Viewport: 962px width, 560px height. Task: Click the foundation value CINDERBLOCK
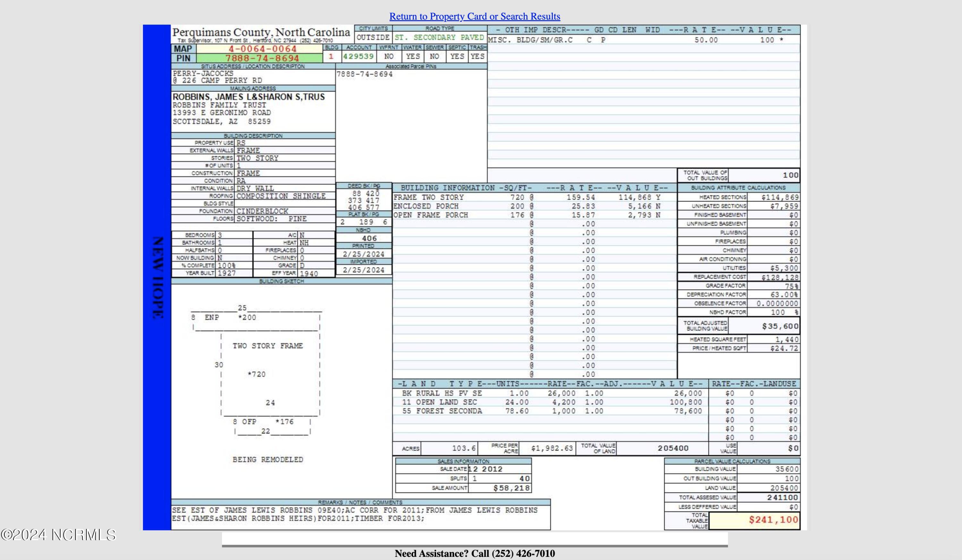(x=262, y=211)
